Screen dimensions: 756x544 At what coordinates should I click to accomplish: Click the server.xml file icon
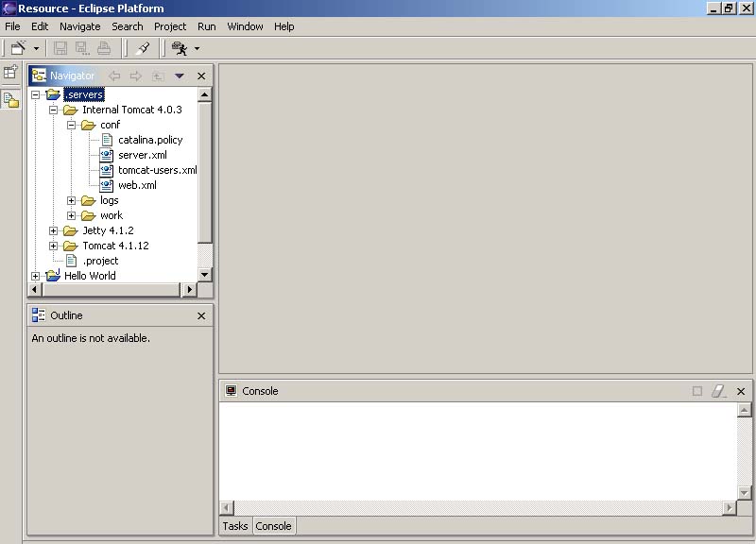(107, 155)
